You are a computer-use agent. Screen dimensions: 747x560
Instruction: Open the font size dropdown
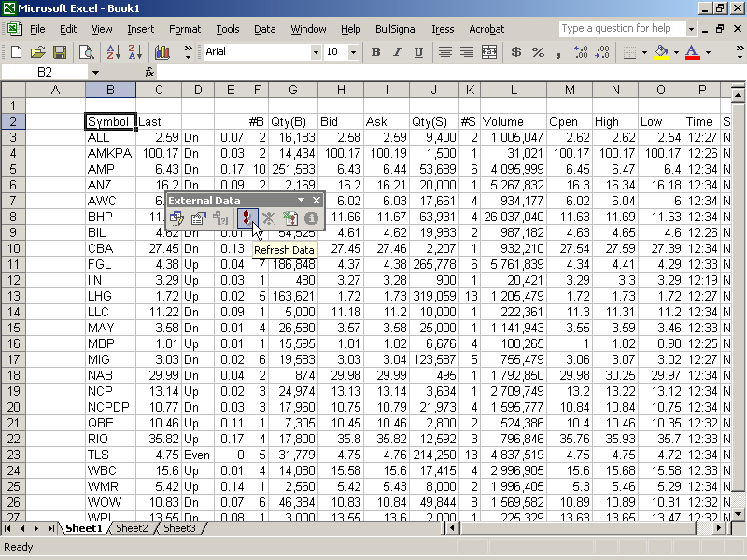[353, 50]
